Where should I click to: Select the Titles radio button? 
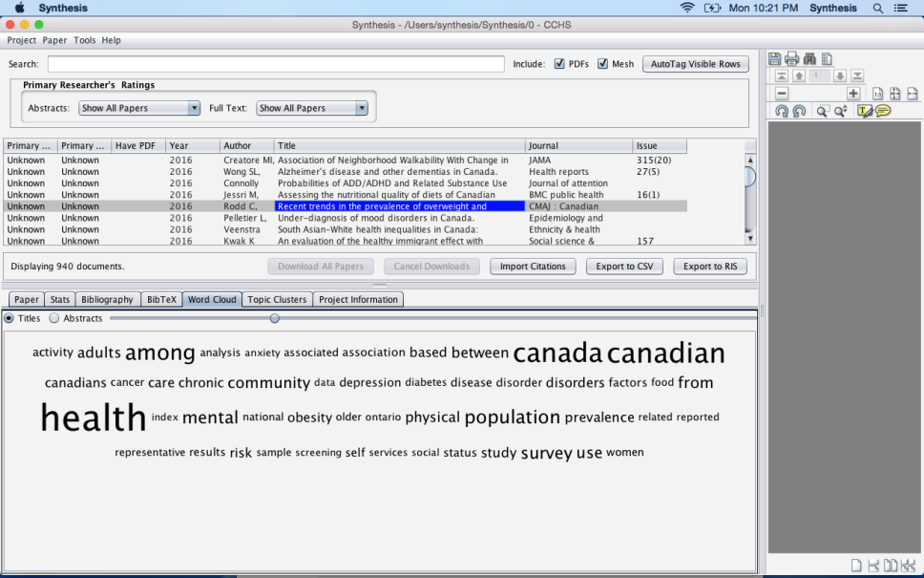click(x=9, y=318)
